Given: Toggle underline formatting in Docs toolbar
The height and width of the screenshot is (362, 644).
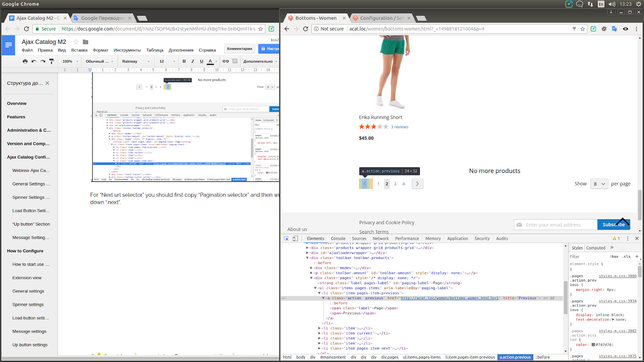Looking at the screenshot, I should coord(201,61).
